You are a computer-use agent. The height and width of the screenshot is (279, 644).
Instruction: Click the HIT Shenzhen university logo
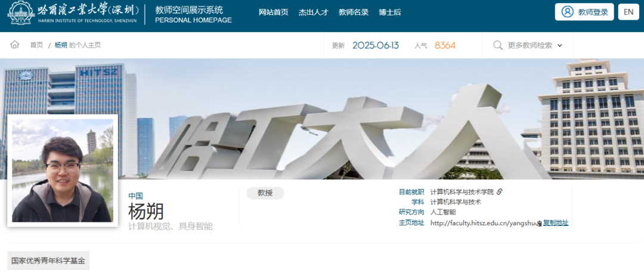[x=73, y=12]
